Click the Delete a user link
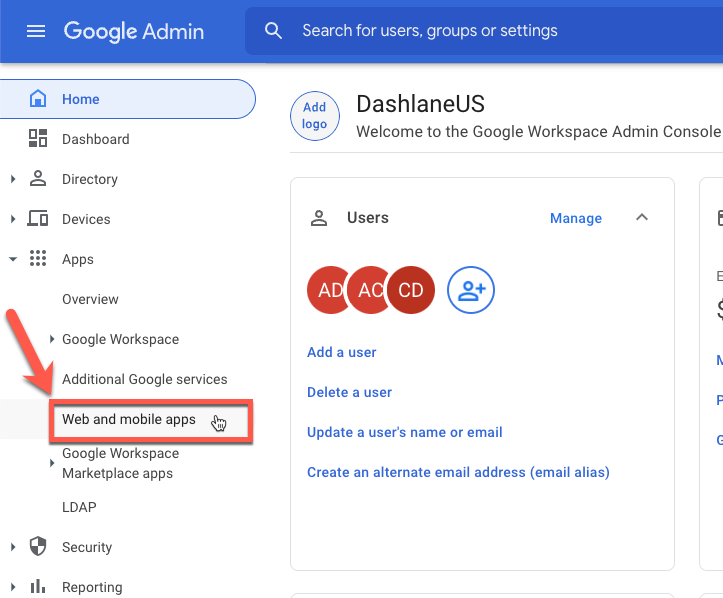Image resolution: width=723 pixels, height=598 pixels. pyautogui.click(x=350, y=392)
